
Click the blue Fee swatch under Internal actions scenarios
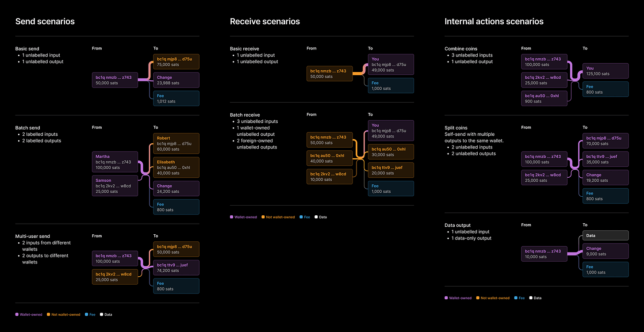pyautogui.click(x=516, y=298)
